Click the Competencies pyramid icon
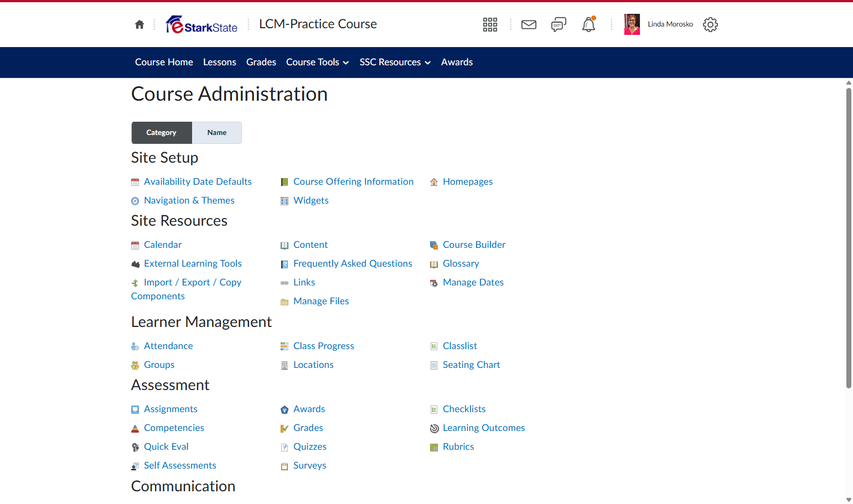Viewport: 853px width, 504px height. 135,428
